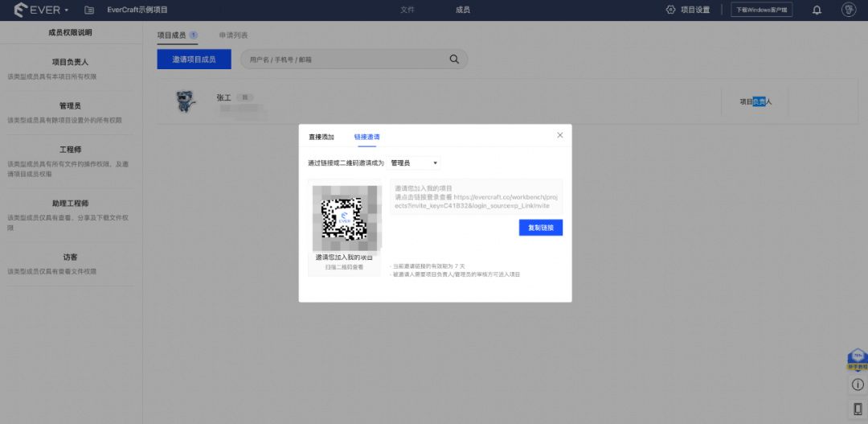The width and height of the screenshot is (868, 424).
Task: Go to 文件 in top navigation
Action: 407,10
